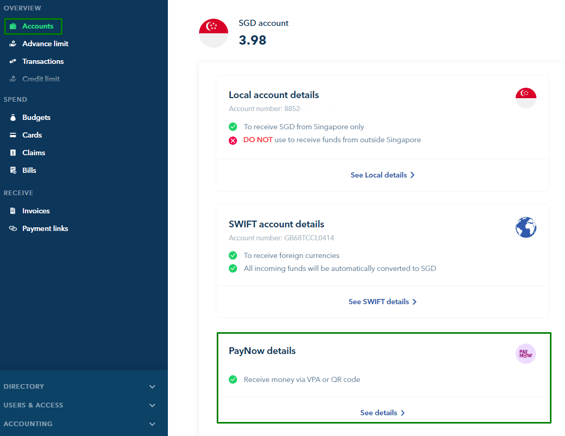Open See details under PayNow
This screenshot has width=565, height=436.
[x=382, y=413]
